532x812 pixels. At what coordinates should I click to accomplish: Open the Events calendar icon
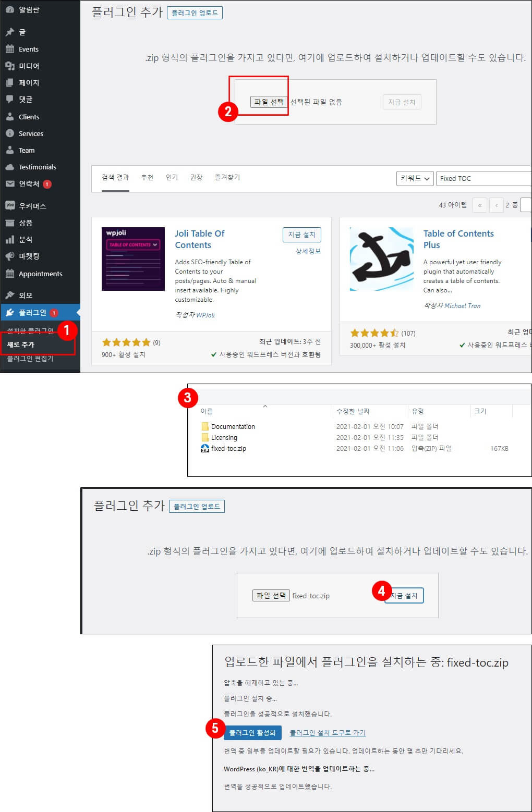(x=10, y=49)
